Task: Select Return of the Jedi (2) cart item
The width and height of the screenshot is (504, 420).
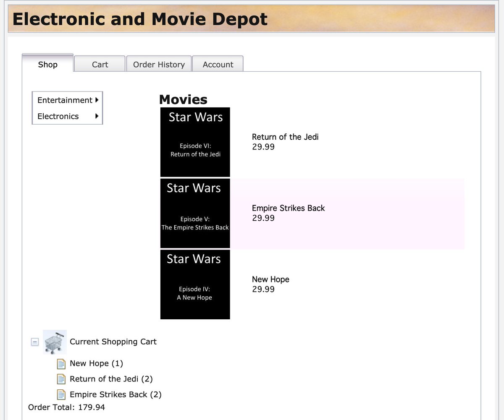Action: (111, 379)
